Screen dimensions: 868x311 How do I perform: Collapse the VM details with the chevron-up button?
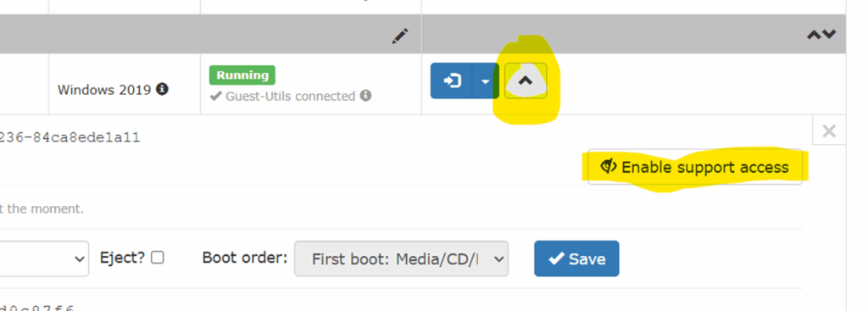click(x=526, y=81)
